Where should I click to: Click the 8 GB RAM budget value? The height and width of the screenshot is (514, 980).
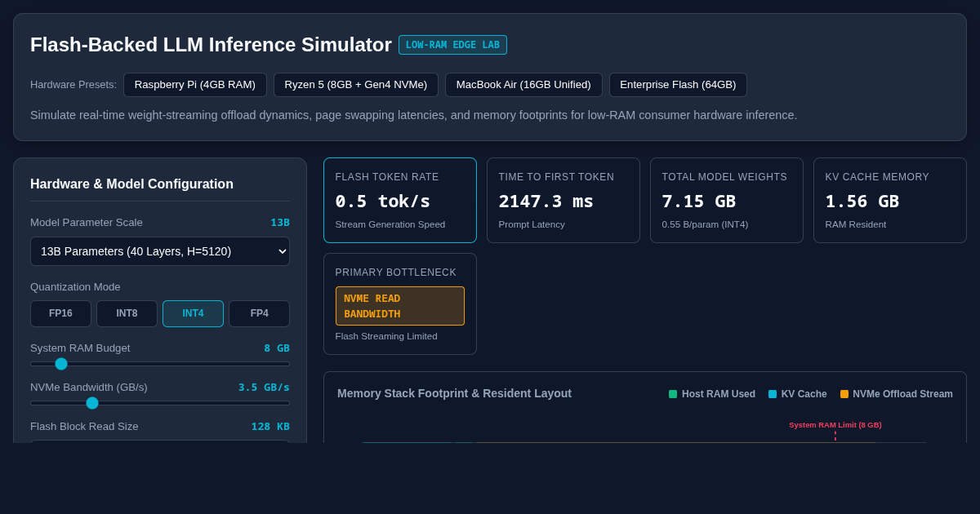[x=277, y=348]
